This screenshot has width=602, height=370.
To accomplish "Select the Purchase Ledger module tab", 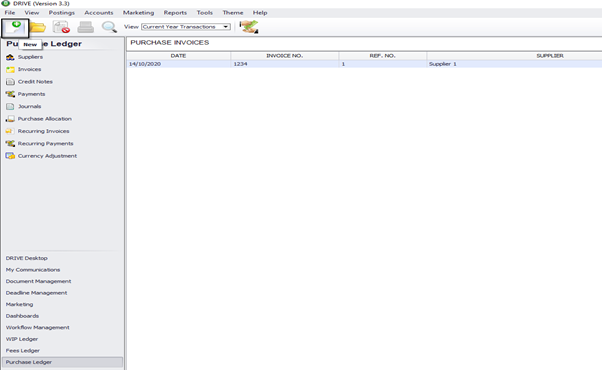I will (63, 362).
